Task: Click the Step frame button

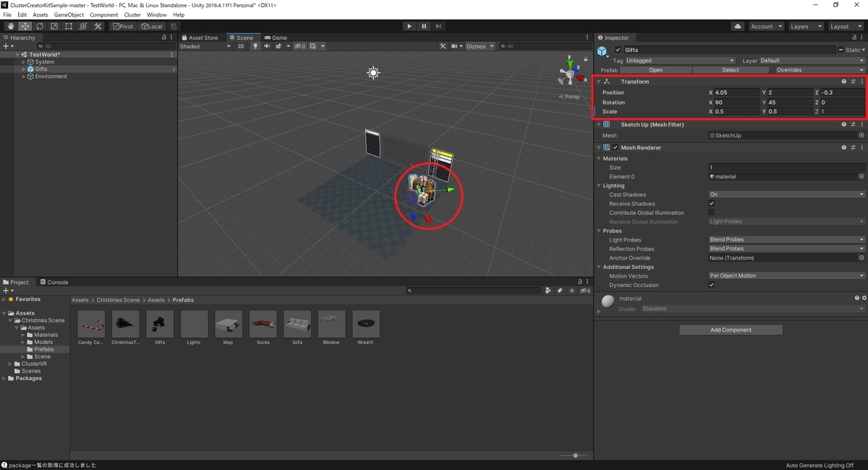Action: [438, 26]
